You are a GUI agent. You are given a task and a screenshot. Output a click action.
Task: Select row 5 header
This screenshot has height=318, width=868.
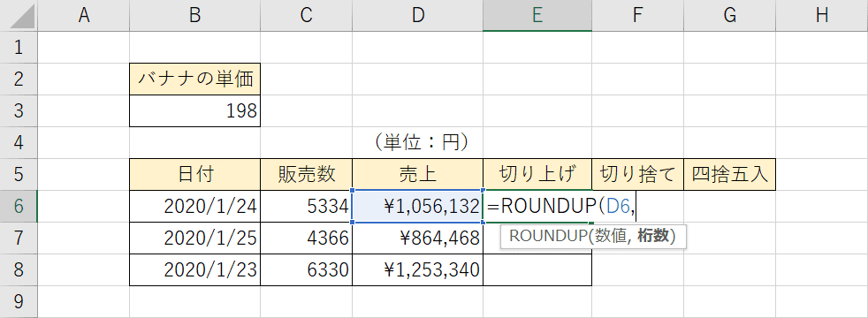point(19,174)
